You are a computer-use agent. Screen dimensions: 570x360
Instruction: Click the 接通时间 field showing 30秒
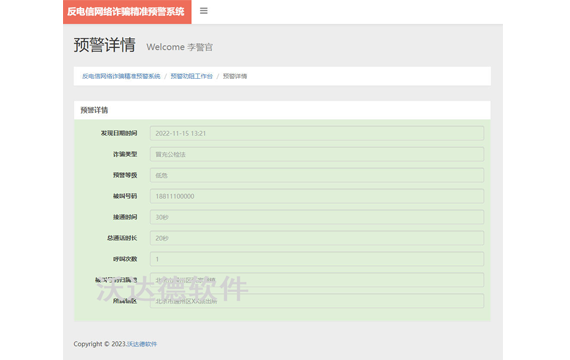317,217
